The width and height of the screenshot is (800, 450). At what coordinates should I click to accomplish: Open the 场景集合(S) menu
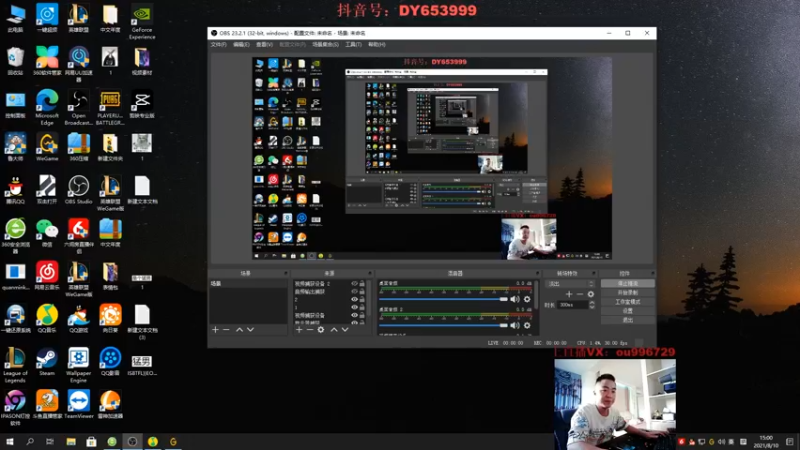pos(326,45)
